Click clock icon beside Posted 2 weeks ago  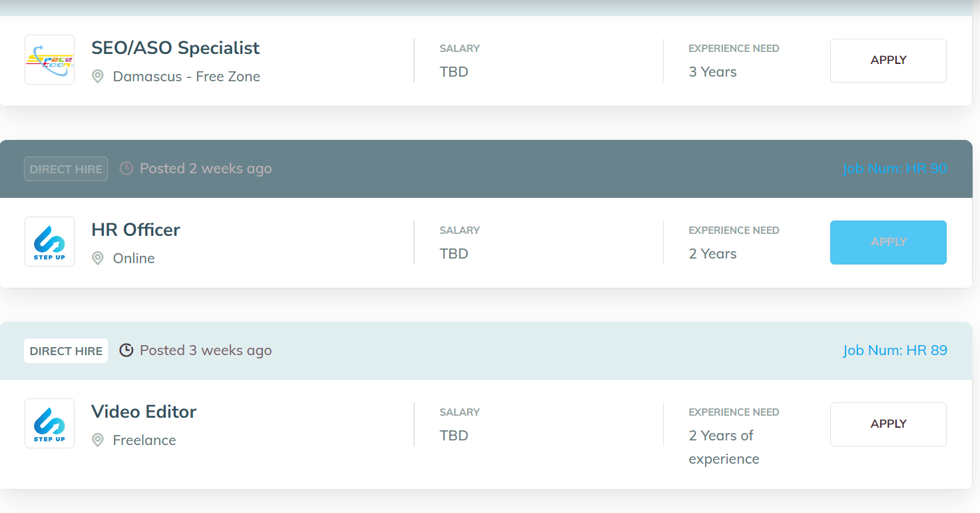point(126,169)
